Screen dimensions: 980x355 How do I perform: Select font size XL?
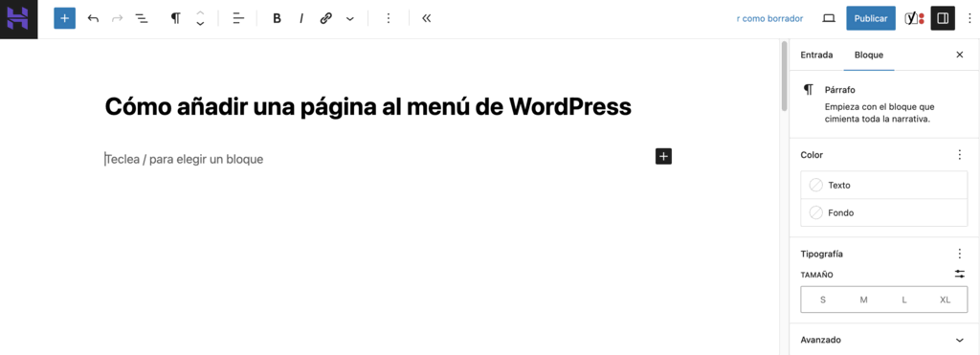pos(945,300)
